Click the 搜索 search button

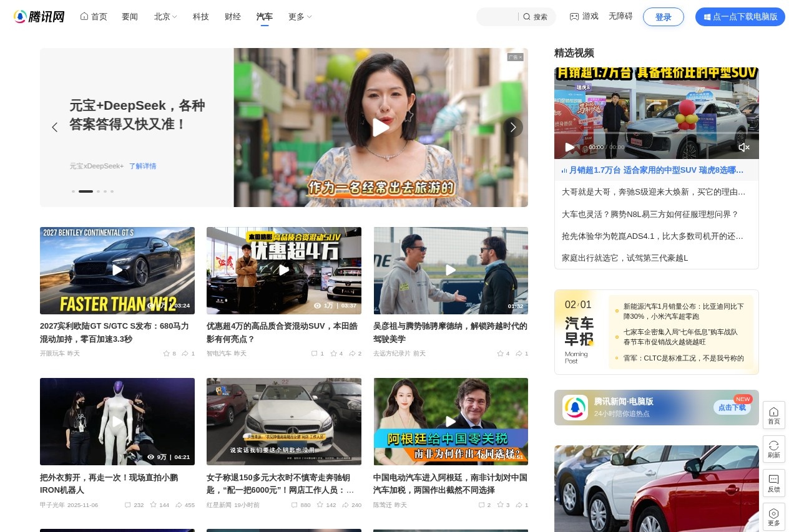click(536, 17)
